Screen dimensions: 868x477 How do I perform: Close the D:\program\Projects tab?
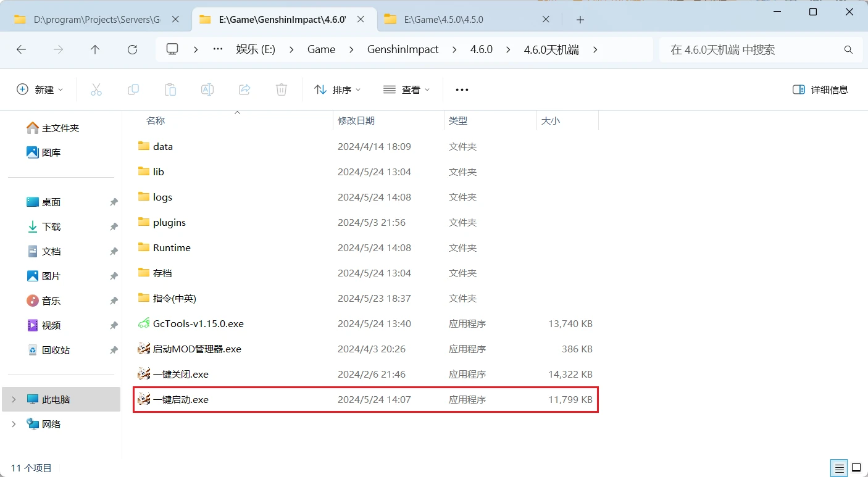pos(175,19)
